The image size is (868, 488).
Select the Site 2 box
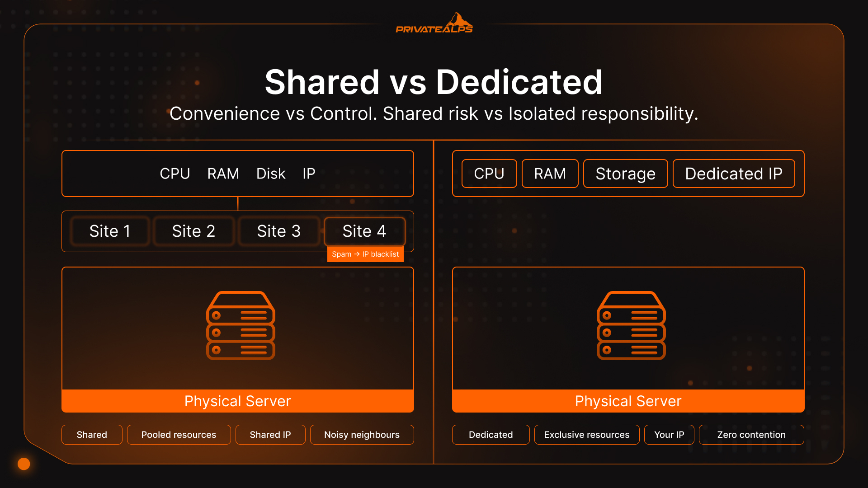click(x=193, y=231)
